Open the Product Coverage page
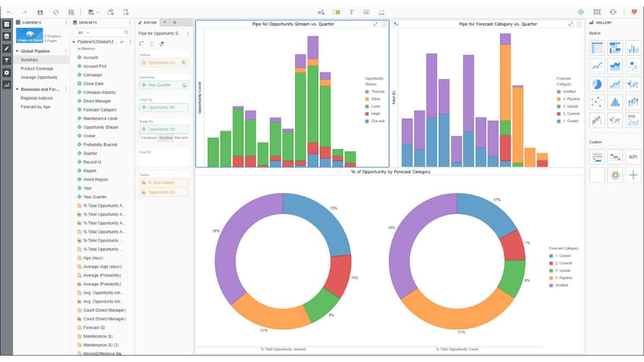The width and height of the screenshot is (644, 362). click(x=37, y=69)
